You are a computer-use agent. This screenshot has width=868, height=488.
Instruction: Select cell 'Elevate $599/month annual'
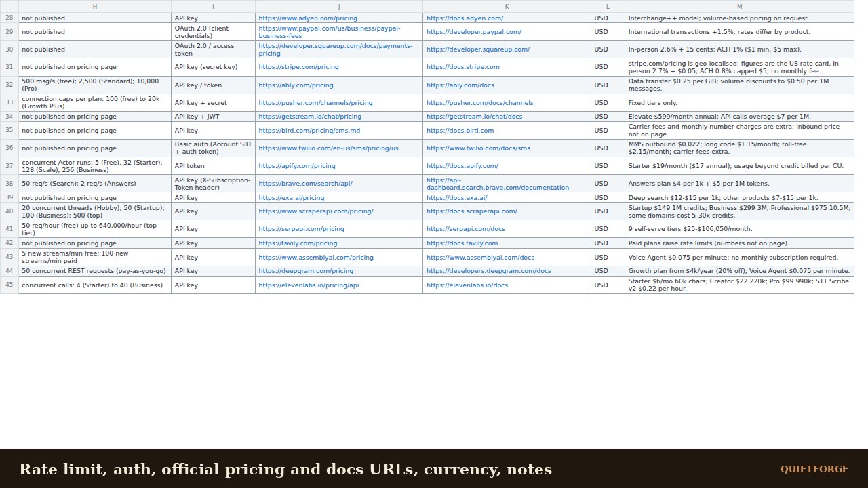tap(739, 117)
